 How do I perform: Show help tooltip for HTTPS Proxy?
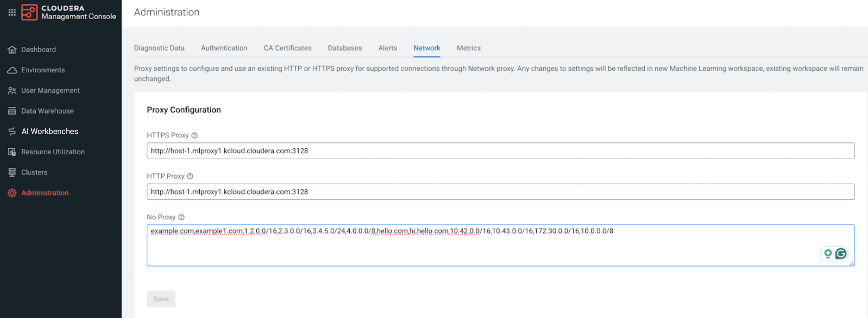pos(194,135)
